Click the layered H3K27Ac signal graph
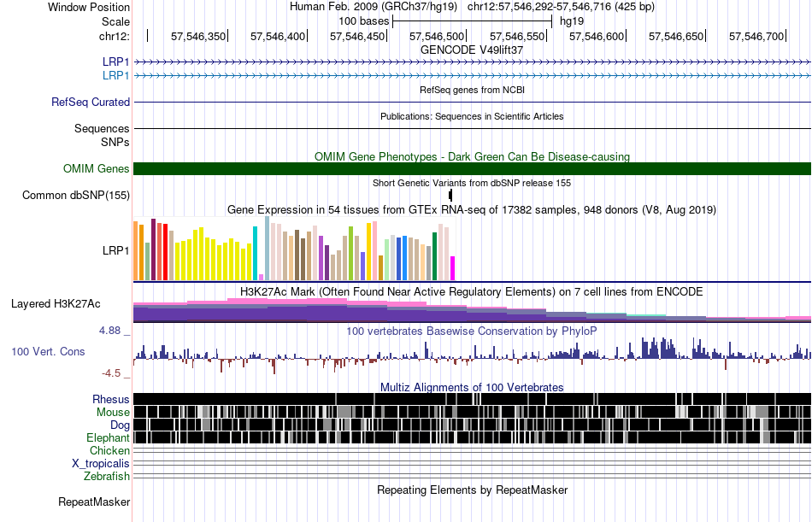The height and width of the screenshot is (522, 812). click(x=473, y=310)
